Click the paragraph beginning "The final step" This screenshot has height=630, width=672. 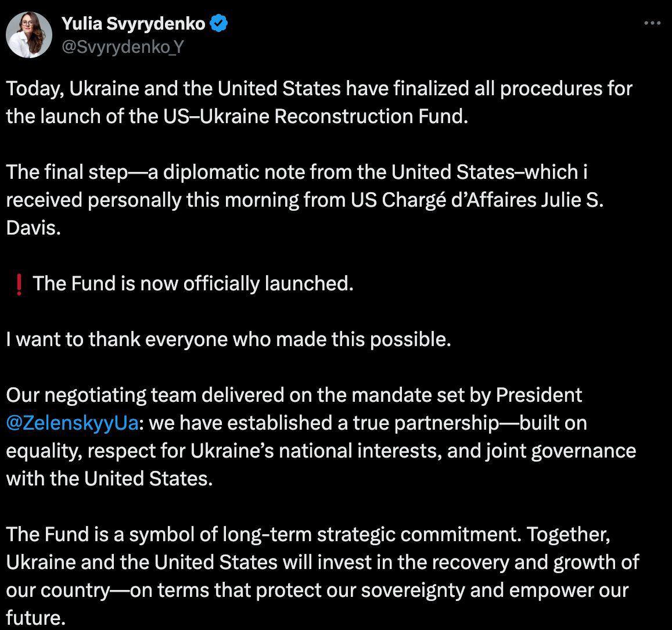tap(302, 200)
